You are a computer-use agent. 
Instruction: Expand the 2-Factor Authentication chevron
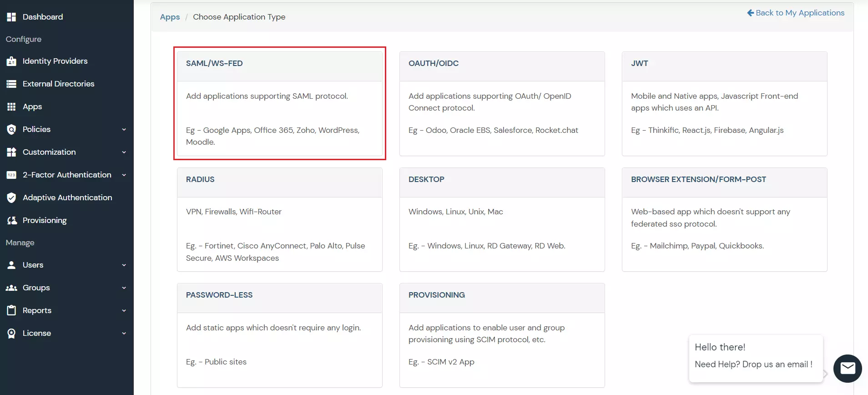click(124, 175)
